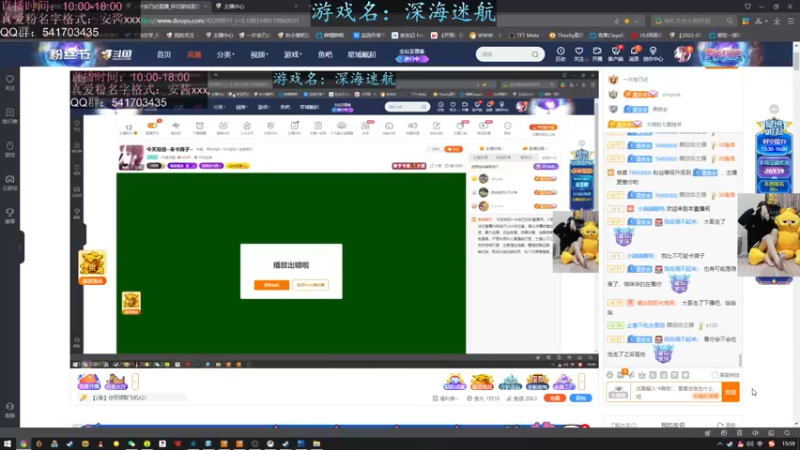The width and height of the screenshot is (800, 450).
Task: Click the 进行中 event banner in navigation
Action: tap(412, 55)
